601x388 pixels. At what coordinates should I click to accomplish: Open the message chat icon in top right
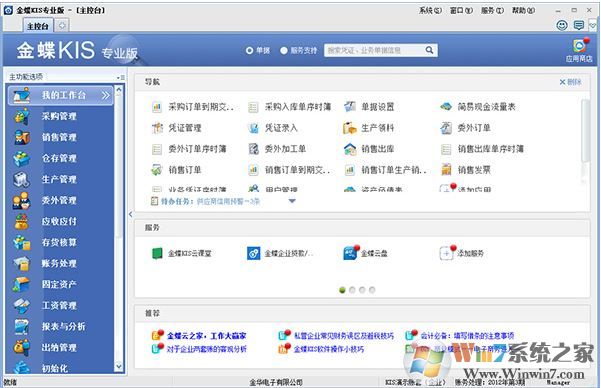click(x=579, y=25)
